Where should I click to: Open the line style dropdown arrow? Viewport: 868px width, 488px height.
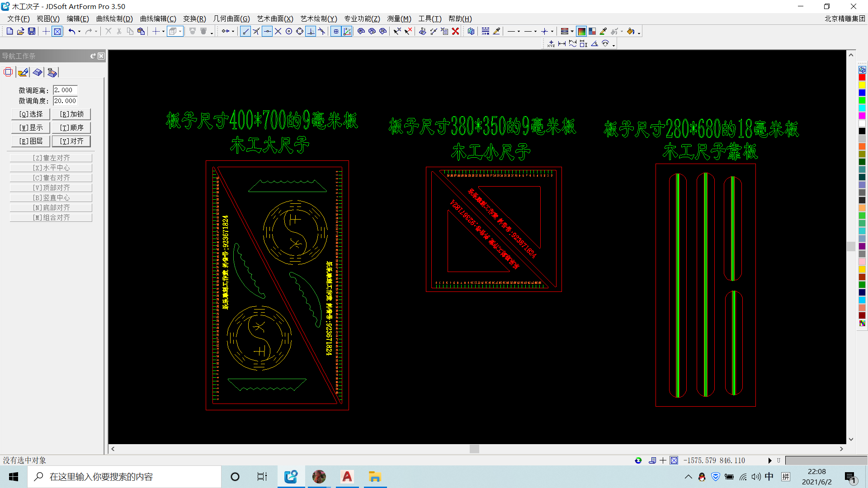519,31
